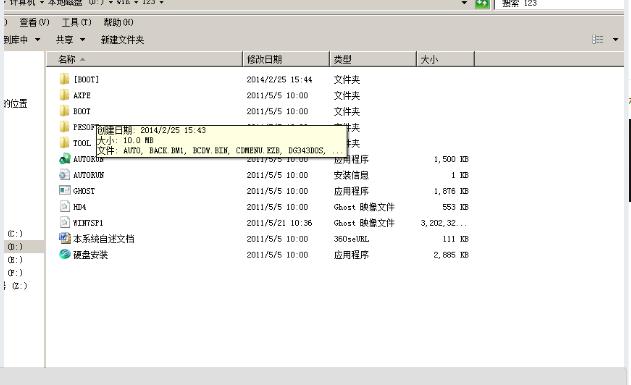
Task: Click the size value 1,500 KB
Action: [x=451, y=159]
